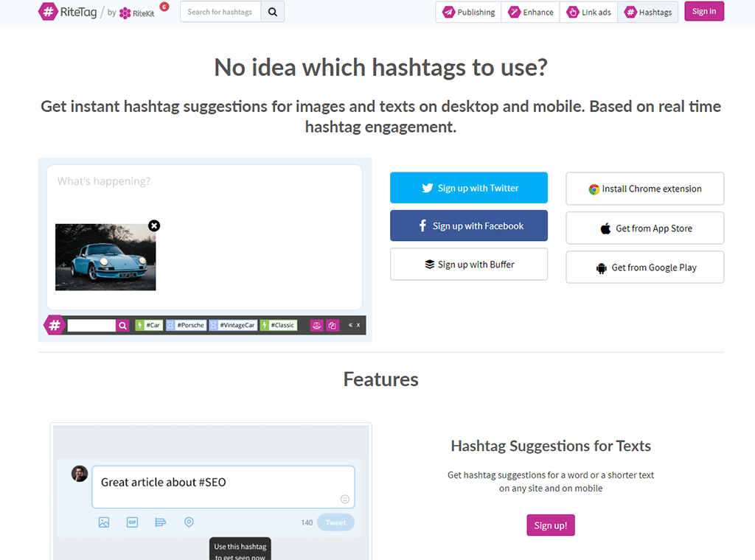
Task: Remove the car image with X icon
Action: coord(154,225)
